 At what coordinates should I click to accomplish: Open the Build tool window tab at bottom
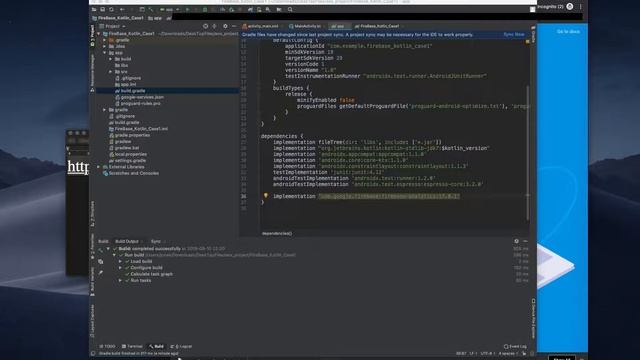point(156,346)
